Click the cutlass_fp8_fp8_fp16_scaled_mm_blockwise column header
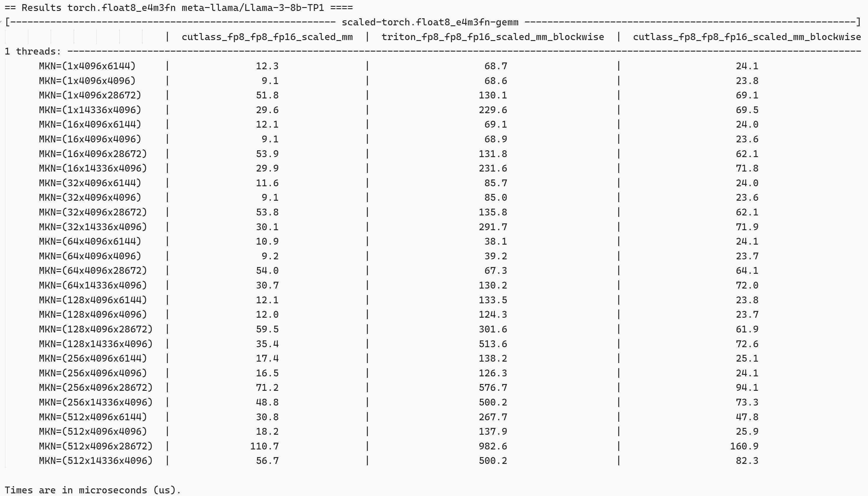 (747, 37)
